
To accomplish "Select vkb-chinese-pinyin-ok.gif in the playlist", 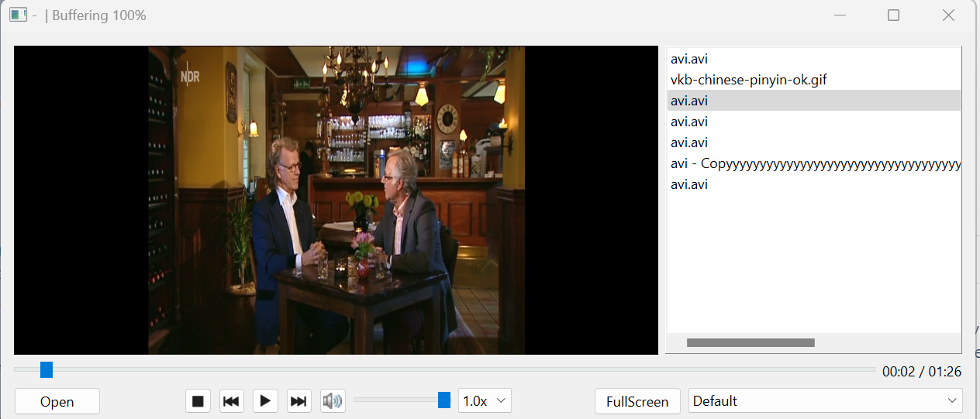I will pos(749,80).
